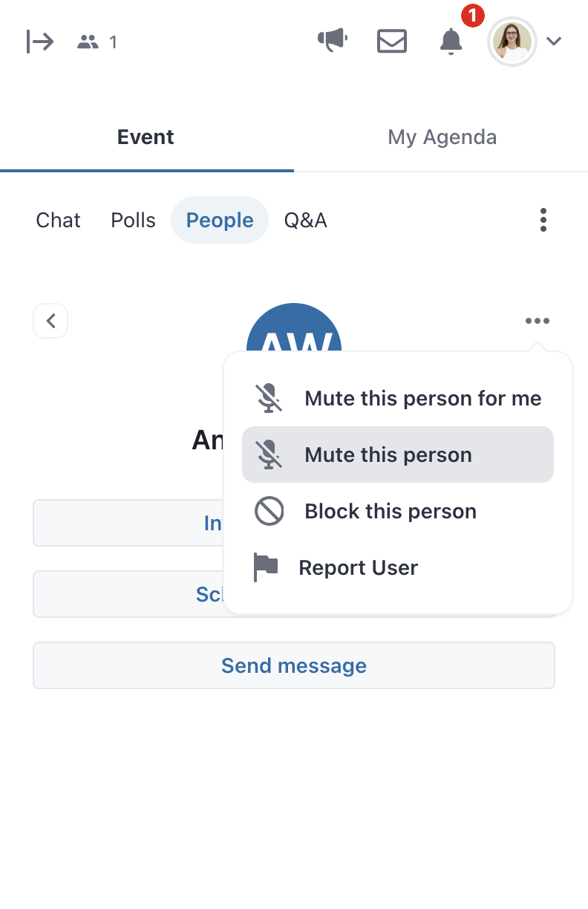The width and height of the screenshot is (588, 909).
Task: Click the attendees count people icon
Action: pyautogui.click(x=88, y=42)
